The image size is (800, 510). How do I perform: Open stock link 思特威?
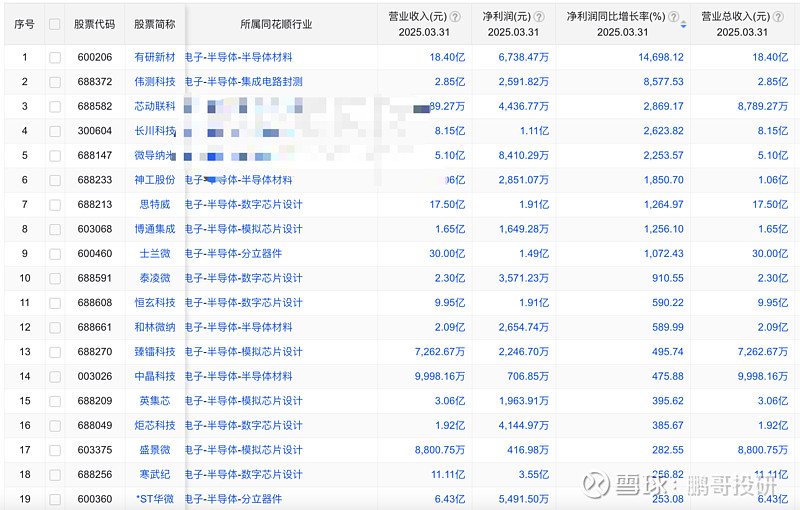click(x=155, y=205)
